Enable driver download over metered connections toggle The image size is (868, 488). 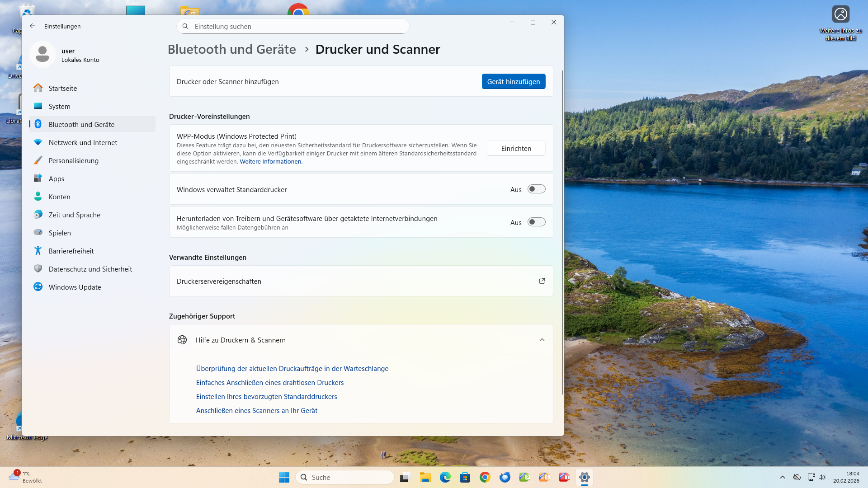pos(536,222)
